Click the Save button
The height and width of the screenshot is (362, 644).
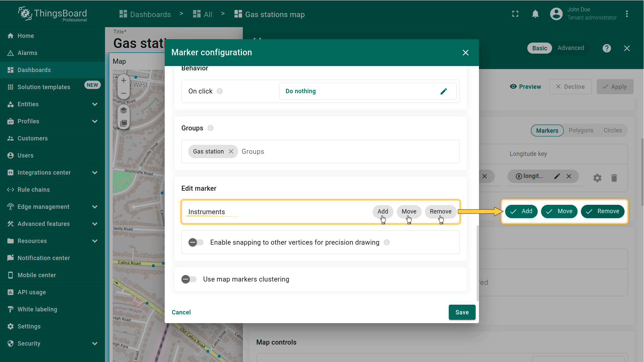(462, 312)
